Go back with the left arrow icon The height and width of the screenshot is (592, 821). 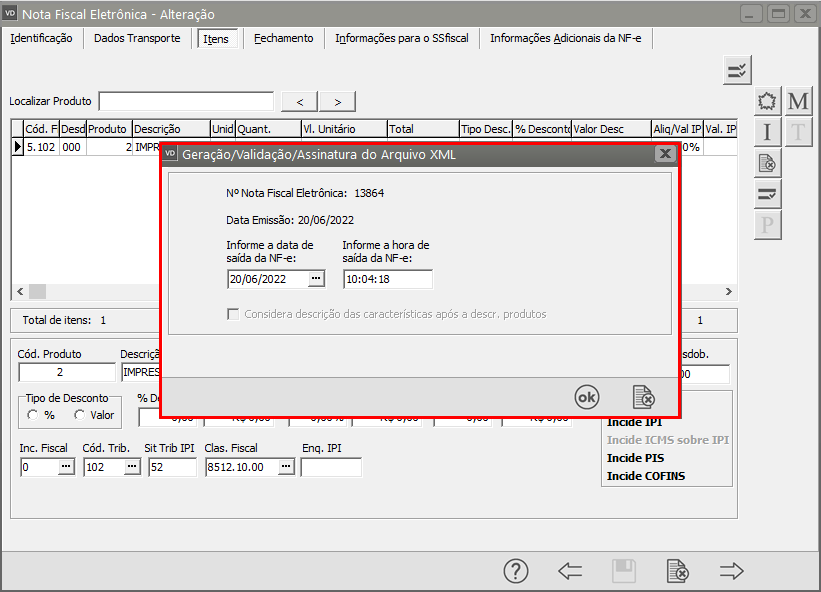pos(570,571)
